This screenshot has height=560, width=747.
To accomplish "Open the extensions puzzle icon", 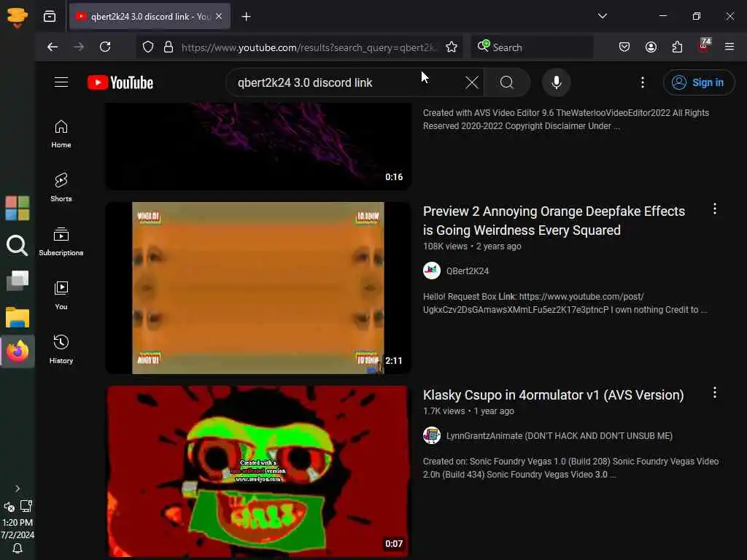I will click(677, 47).
